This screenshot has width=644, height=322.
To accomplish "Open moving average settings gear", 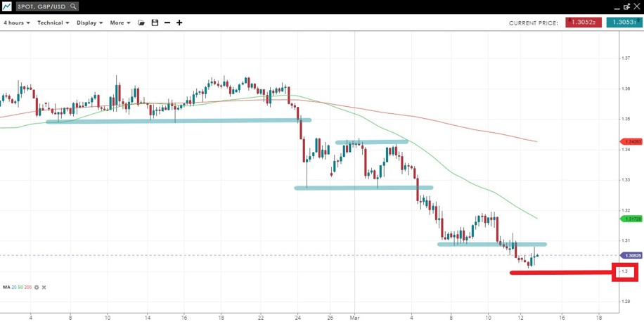I will 37,287.
